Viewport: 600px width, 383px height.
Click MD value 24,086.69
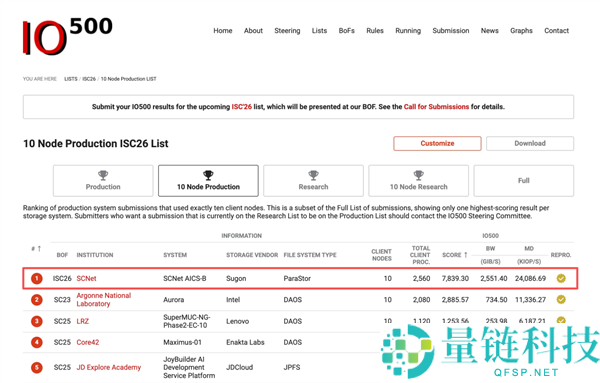click(x=530, y=279)
